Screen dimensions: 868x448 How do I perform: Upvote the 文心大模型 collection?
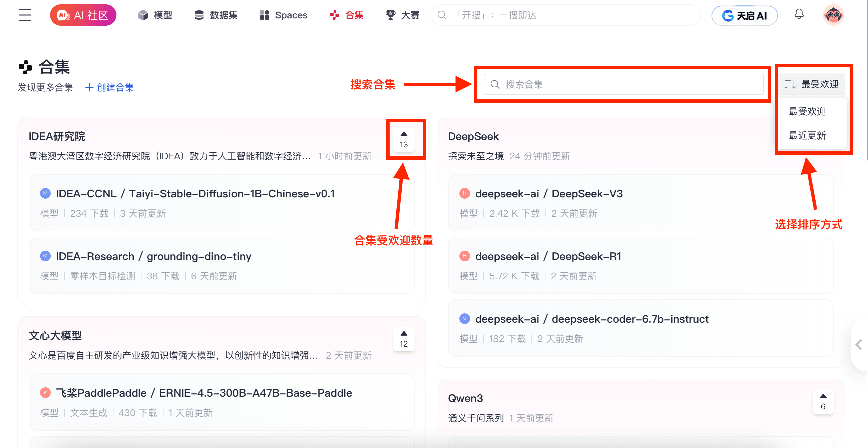coord(404,339)
